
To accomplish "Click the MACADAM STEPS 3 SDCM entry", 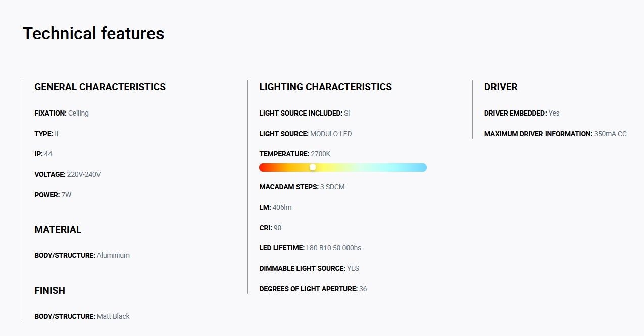I will point(302,187).
